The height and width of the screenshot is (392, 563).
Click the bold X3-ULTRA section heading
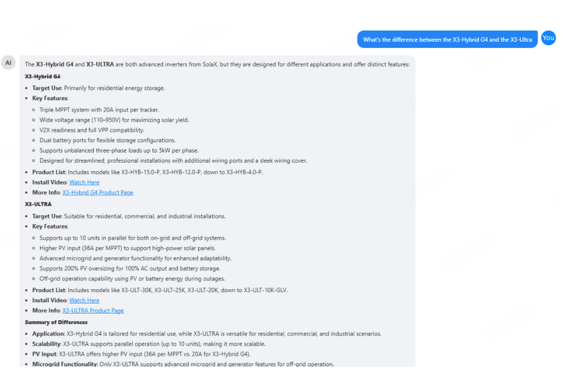point(38,204)
